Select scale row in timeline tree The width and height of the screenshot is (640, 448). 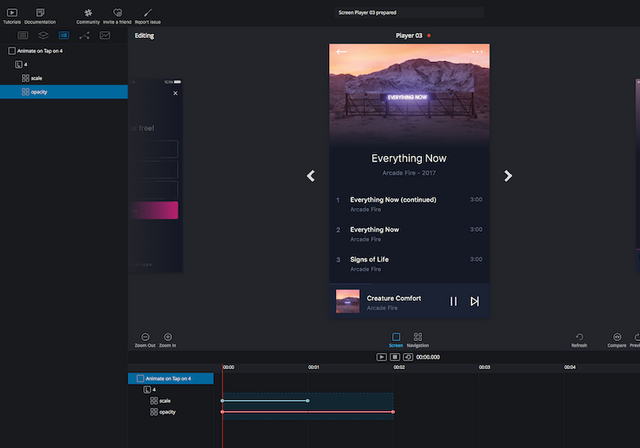[x=171, y=401]
